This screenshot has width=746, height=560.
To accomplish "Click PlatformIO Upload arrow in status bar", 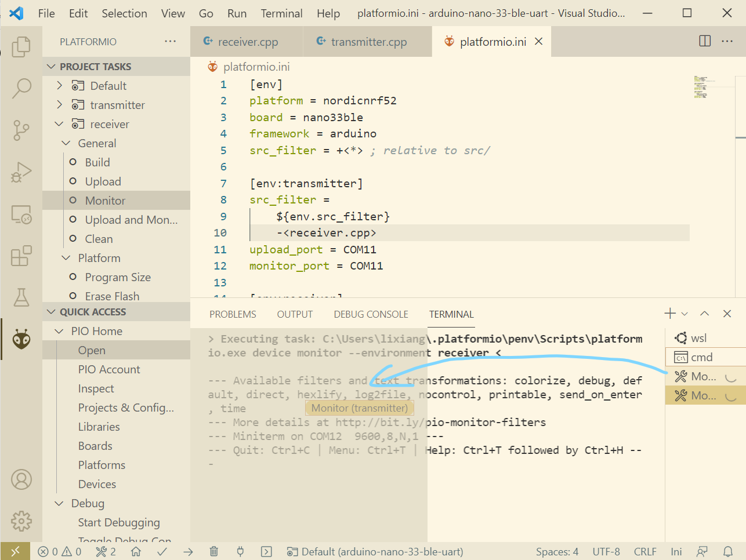I will [188, 551].
